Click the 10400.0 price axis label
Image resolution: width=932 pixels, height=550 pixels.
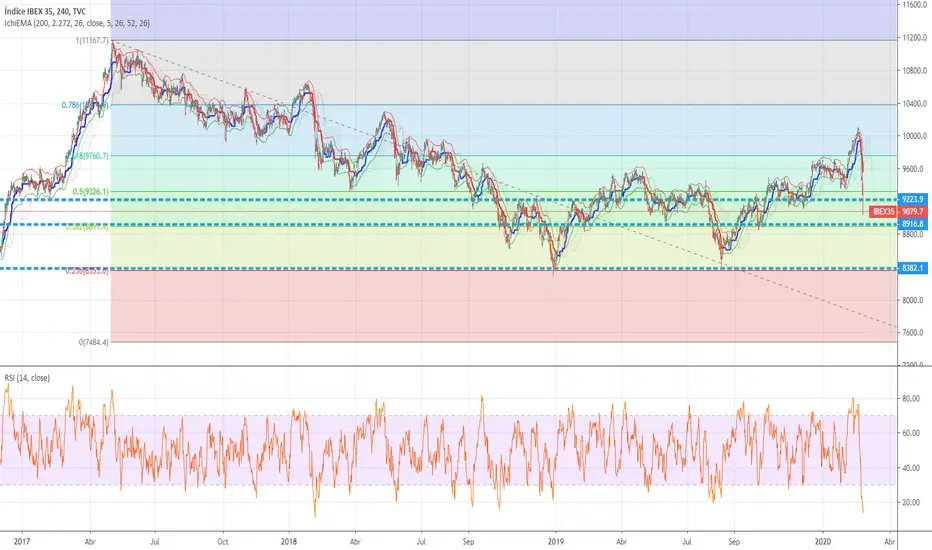click(914, 103)
